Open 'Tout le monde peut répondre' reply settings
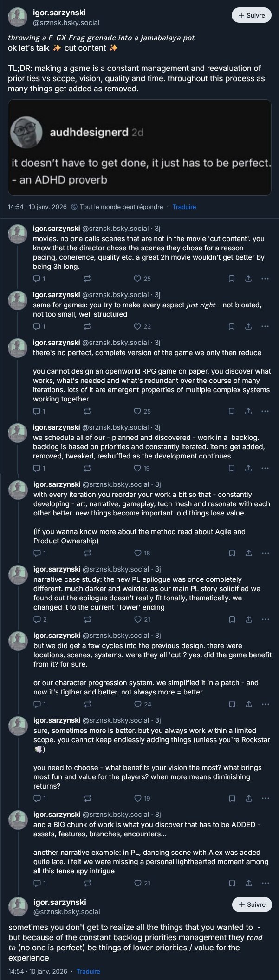Image resolution: width=279 pixels, height=980 pixels. click(117, 207)
